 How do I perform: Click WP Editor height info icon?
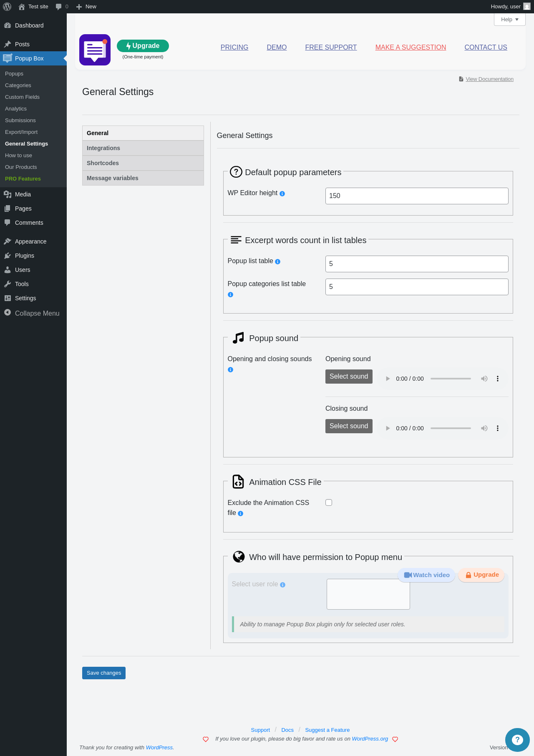tap(282, 193)
